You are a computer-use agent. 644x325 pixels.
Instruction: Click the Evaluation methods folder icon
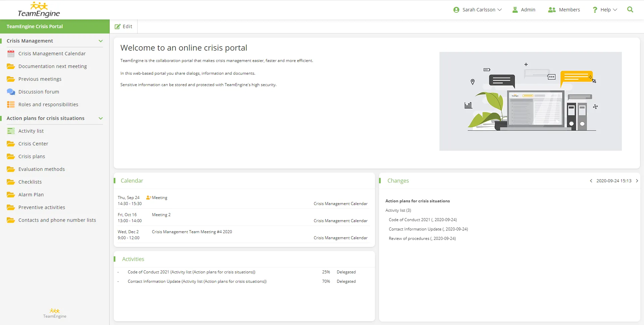(11, 169)
